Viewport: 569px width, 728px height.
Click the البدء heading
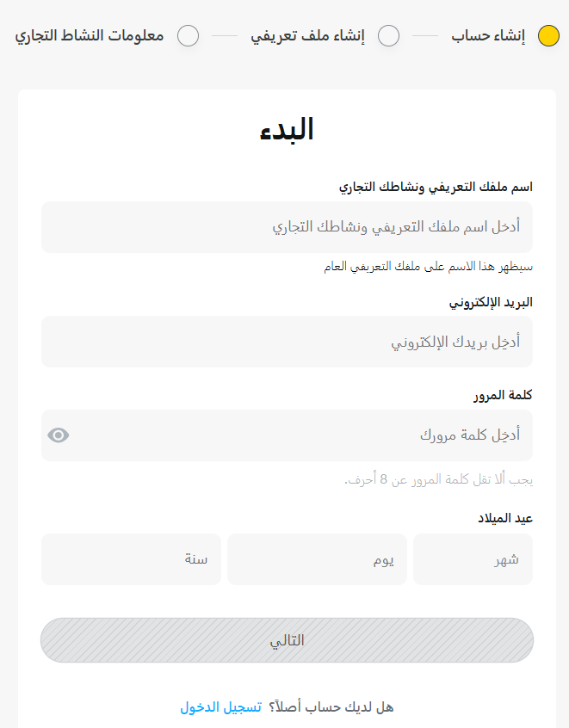[287, 129]
